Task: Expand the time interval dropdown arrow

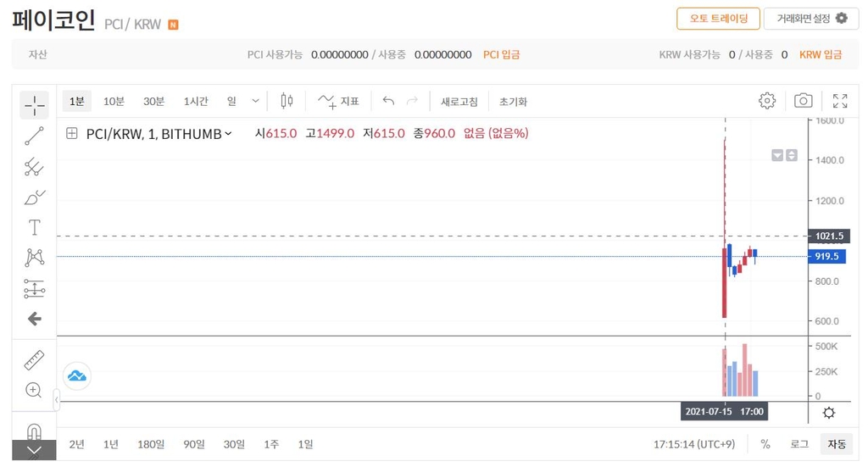Action: tap(256, 102)
